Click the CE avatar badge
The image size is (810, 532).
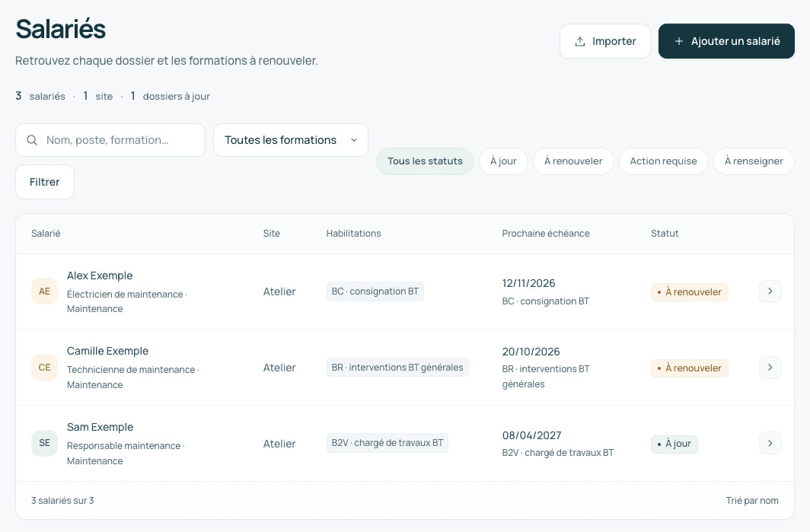pyautogui.click(x=44, y=368)
